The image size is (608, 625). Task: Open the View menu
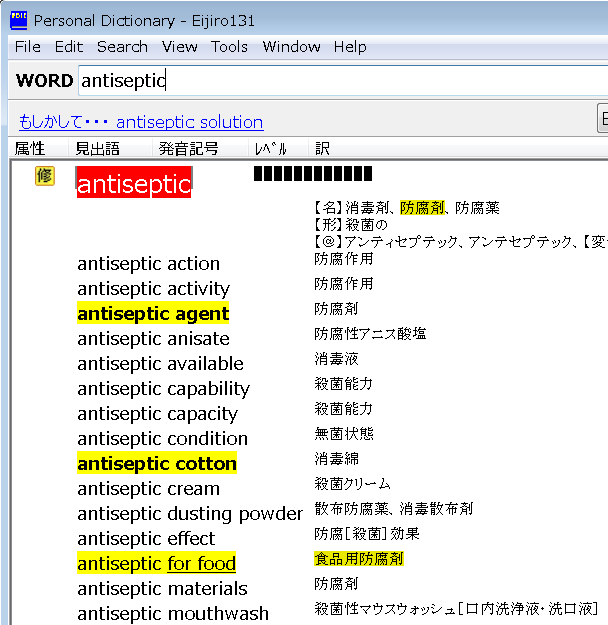(179, 47)
